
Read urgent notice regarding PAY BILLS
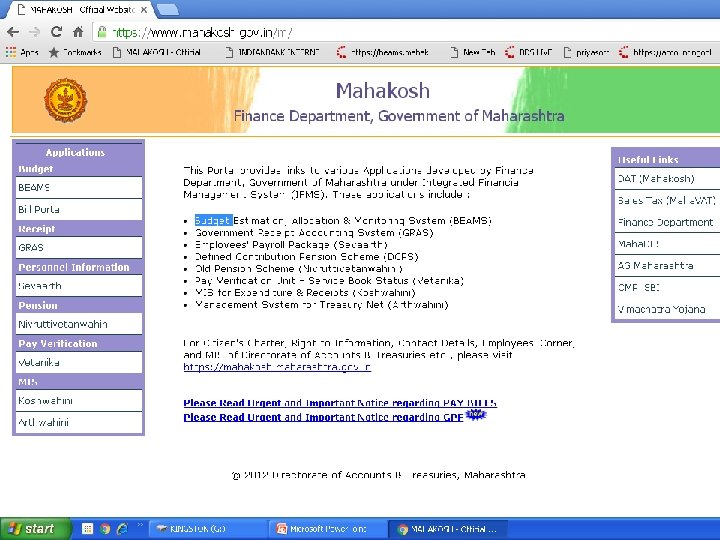[x=340, y=403]
